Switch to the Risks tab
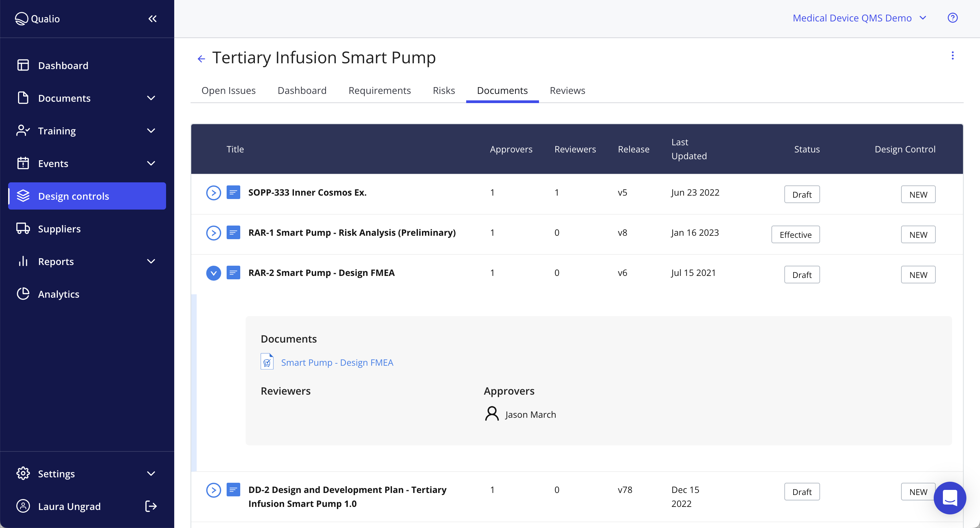Screen dimensions: 980x528 (x=444, y=90)
